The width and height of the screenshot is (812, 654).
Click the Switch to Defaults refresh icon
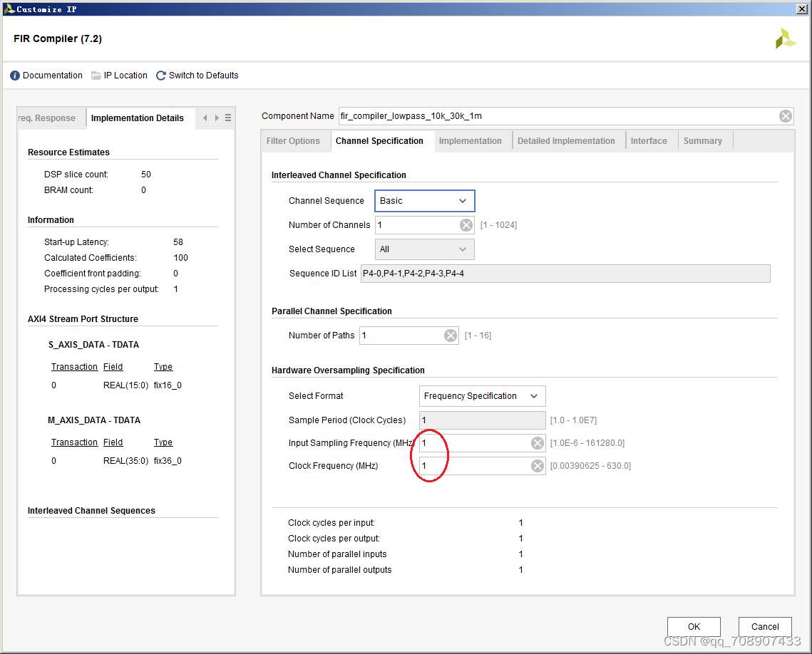(x=161, y=76)
